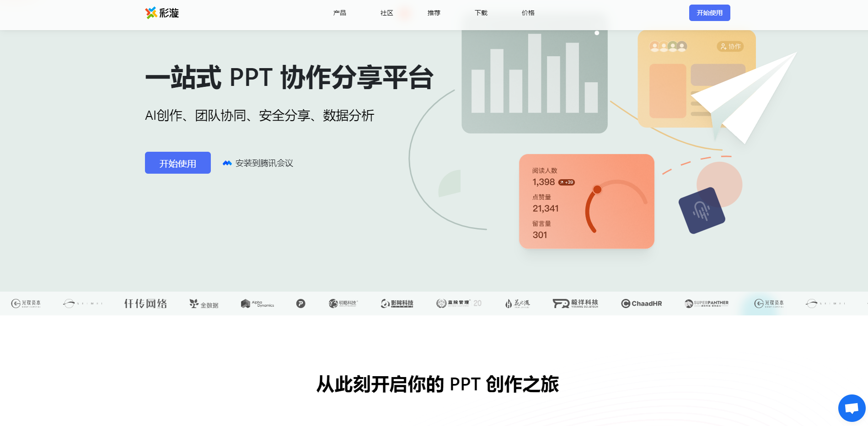Click the 光璞资本 partner logo
This screenshot has height=426, width=868.
[26, 303]
